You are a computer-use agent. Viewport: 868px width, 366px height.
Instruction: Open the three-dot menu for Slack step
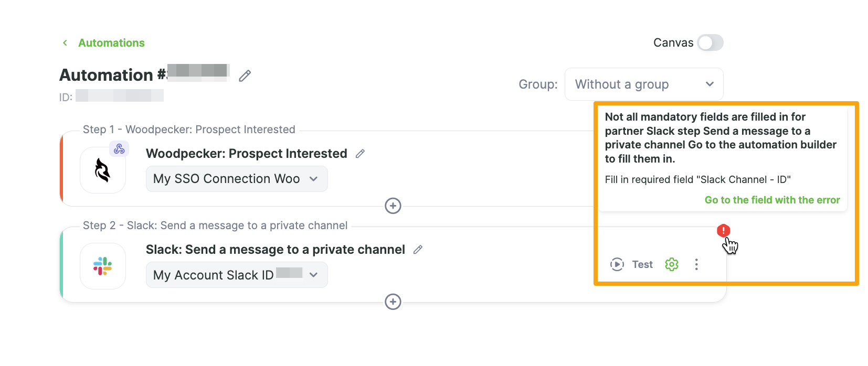696,265
